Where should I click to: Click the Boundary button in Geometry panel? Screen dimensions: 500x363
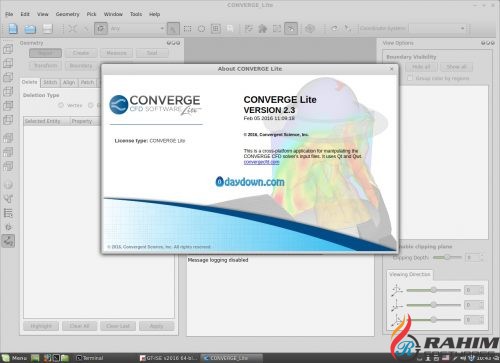coord(81,66)
